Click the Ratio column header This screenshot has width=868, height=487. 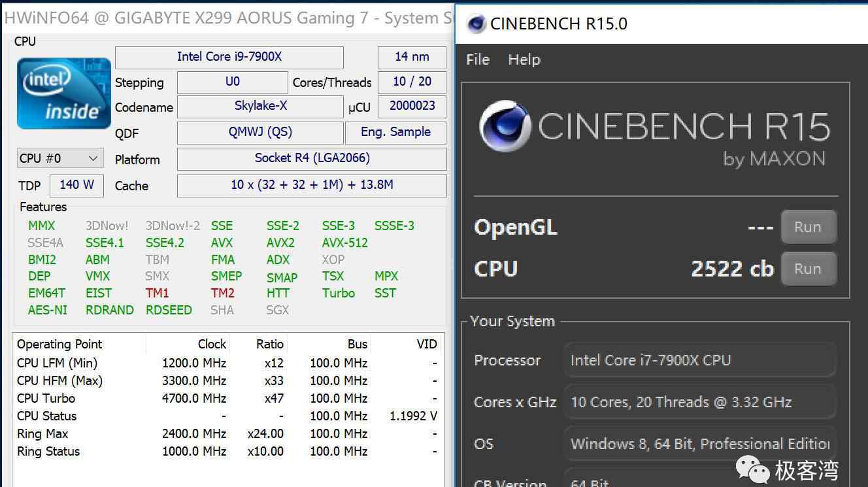(258, 344)
